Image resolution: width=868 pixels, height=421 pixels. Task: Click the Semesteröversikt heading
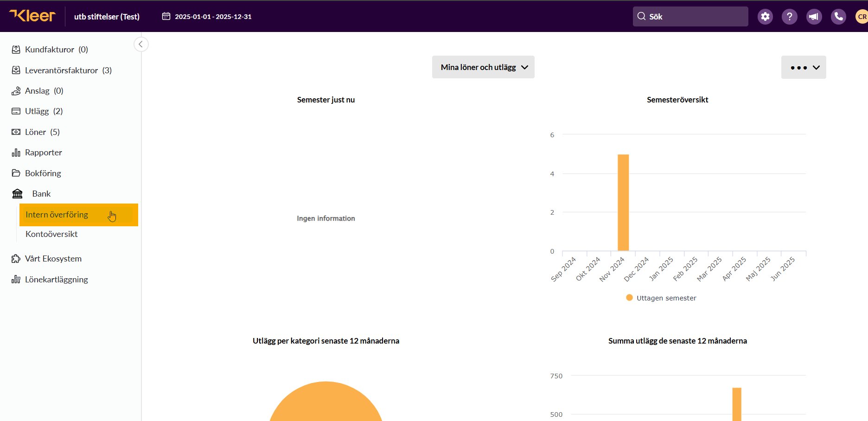click(x=677, y=100)
